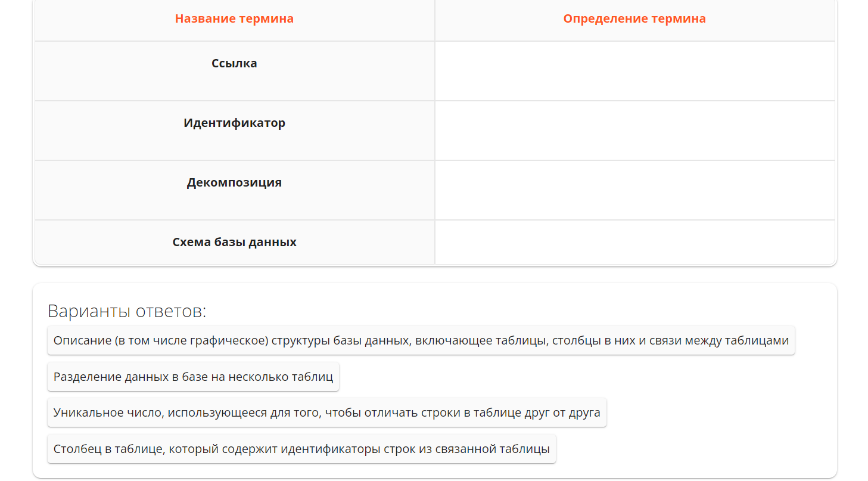Click the empty definition cell for Декомпозиция
This screenshot has height=481, width=868.
coord(634,190)
